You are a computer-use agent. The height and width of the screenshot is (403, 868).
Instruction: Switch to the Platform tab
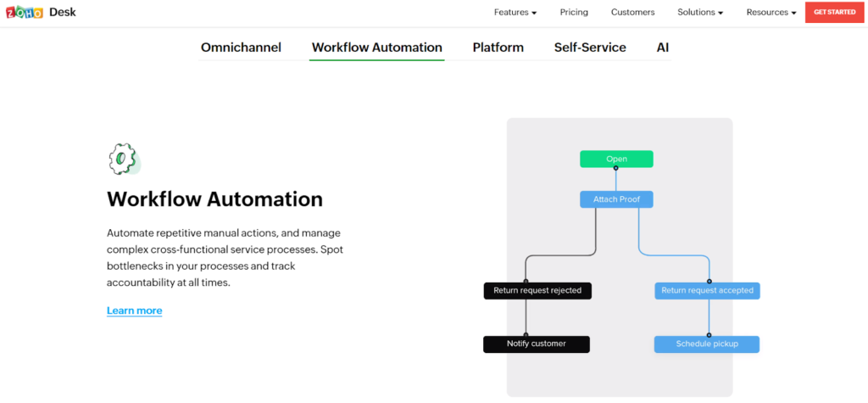[x=498, y=48]
